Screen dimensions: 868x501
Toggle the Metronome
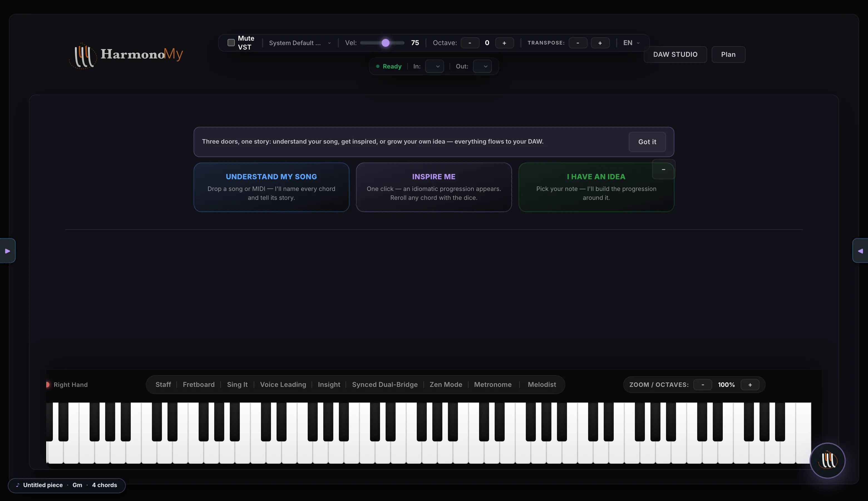point(493,385)
